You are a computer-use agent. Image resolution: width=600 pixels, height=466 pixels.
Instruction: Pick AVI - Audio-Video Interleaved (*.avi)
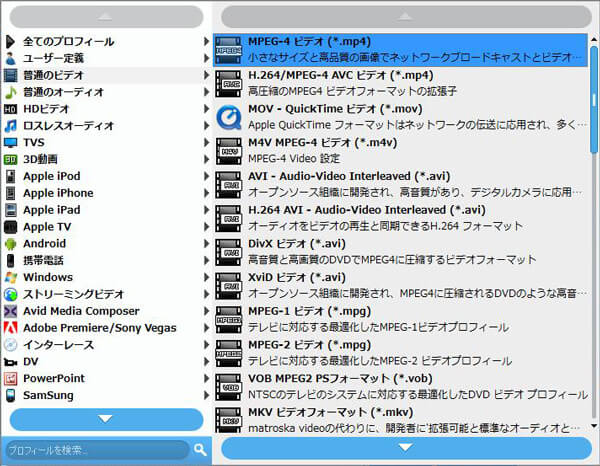click(x=400, y=184)
